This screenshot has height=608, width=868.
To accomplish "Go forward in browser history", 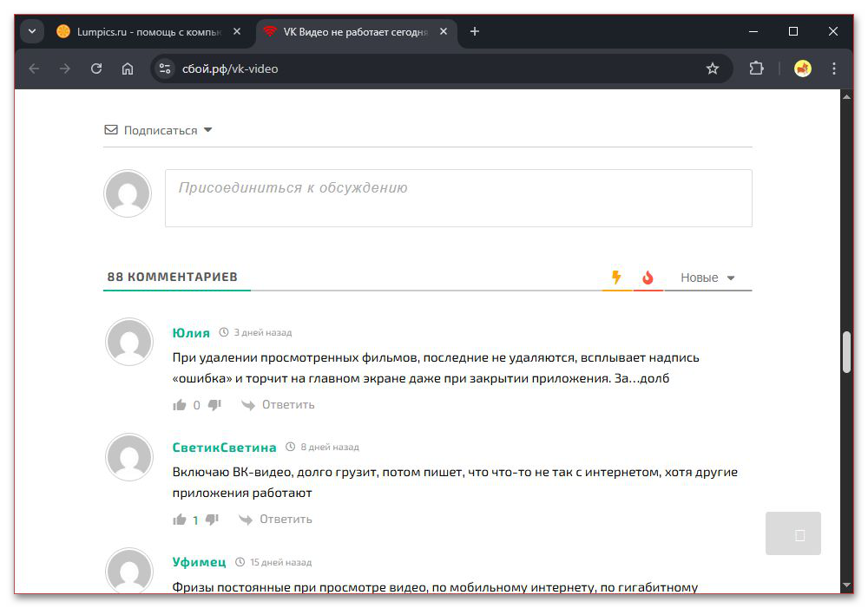I will (65, 69).
